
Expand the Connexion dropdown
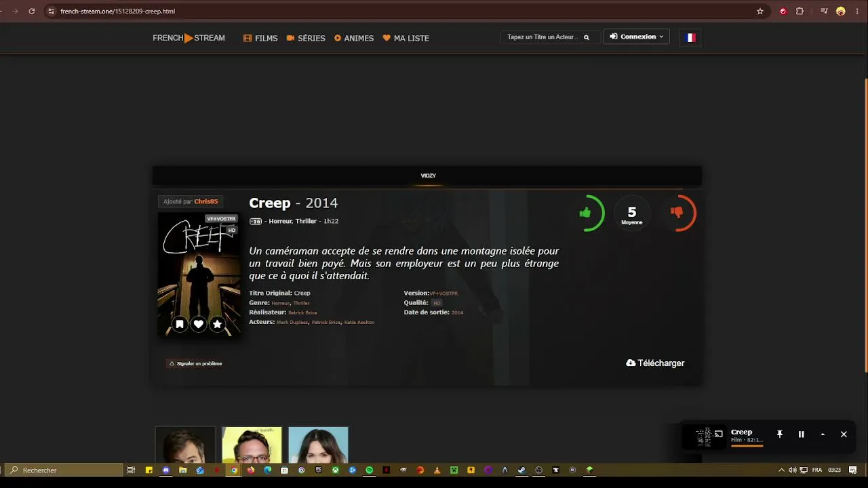tap(636, 37)
